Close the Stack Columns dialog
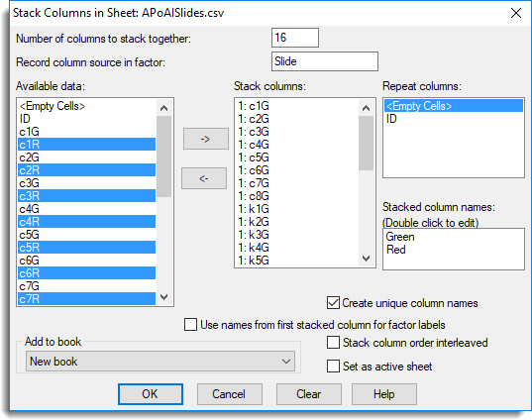The height and width of the screenshot is (420, 532). [x=516, y=13]
